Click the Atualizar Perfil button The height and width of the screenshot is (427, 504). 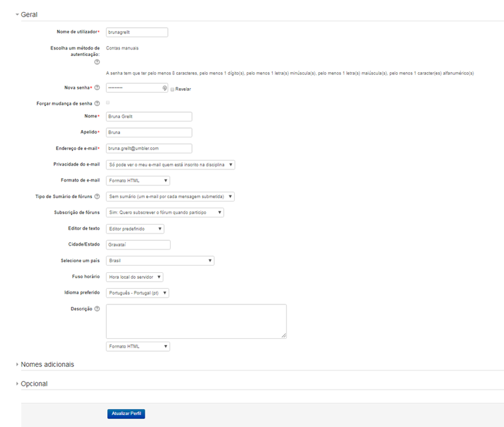(x=126, y=414)
